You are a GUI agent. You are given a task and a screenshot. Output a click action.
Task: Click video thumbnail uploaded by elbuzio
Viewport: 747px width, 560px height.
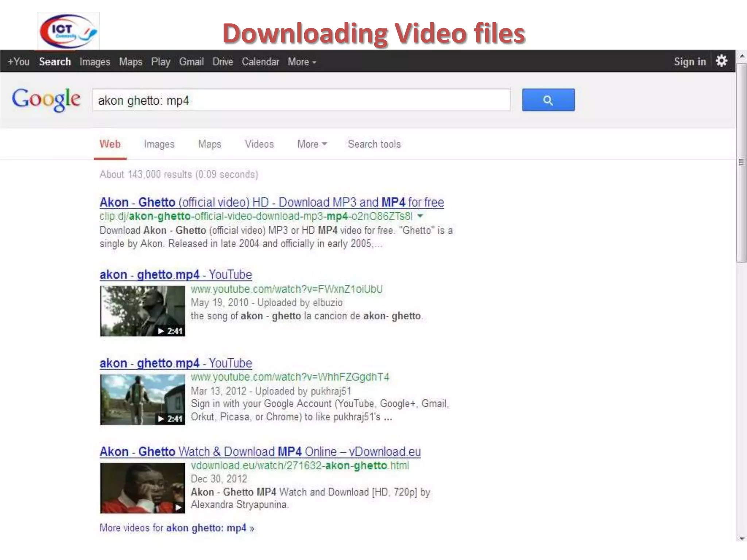[143, 311]
